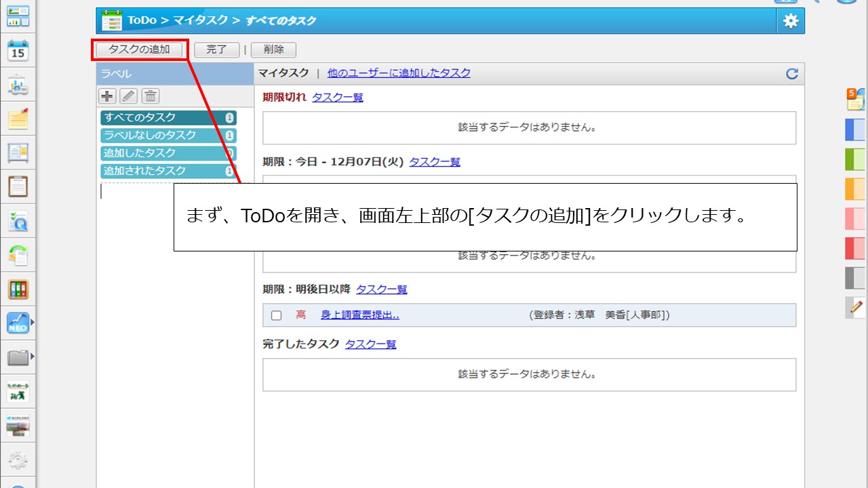868x488 pixels.
Task: Click the delete label trash icon
Action: click(151, 96)
